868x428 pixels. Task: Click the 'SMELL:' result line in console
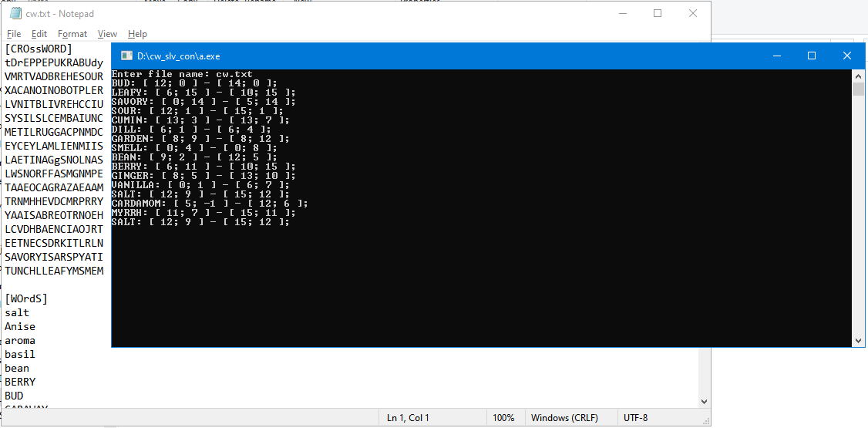[193, 148]
